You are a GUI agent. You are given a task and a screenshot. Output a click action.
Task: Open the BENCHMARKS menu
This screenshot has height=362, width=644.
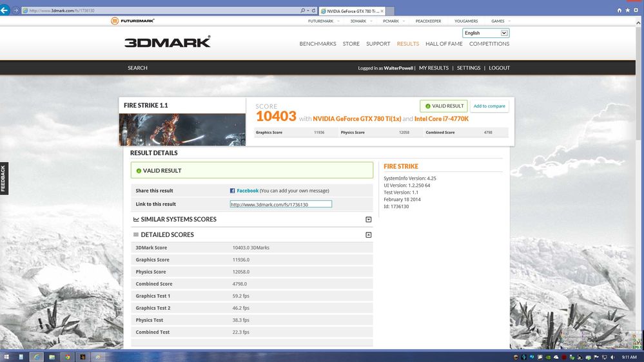coord(317,44)
